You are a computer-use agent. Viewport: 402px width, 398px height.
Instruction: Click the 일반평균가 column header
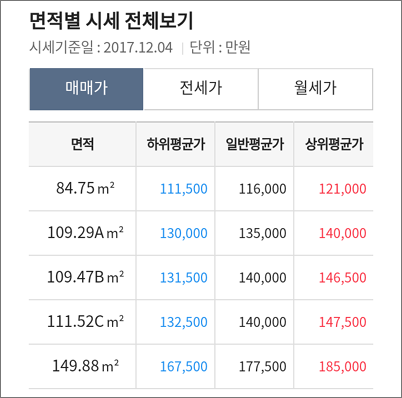254,144
